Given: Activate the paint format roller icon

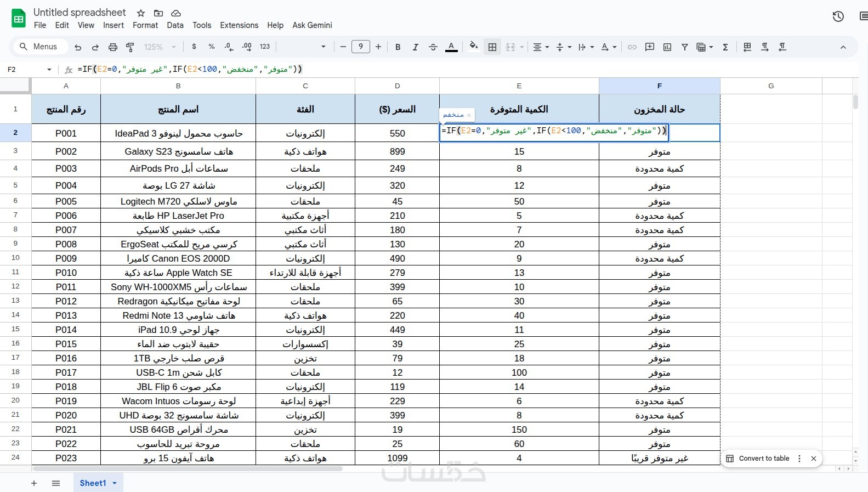Looking at the screenshot, I should tap(131, 47).
